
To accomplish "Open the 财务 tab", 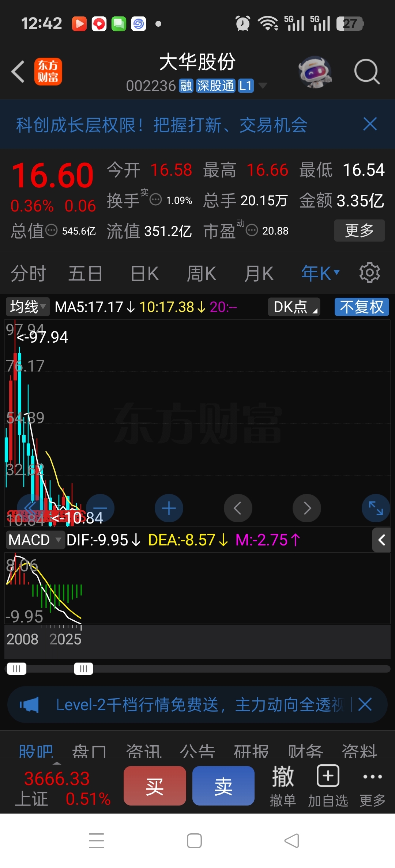I will tap(305, 751).
